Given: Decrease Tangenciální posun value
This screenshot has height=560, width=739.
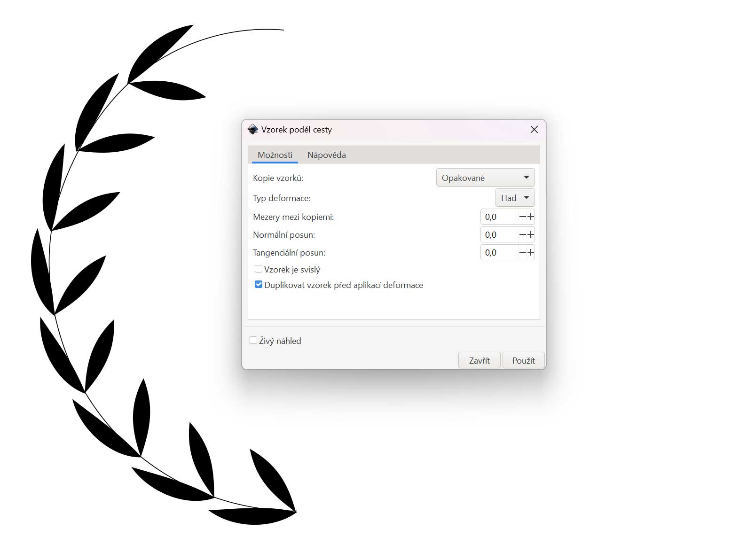Looking at the screenshot, I should pyautogui.click(x=522, y=253).
